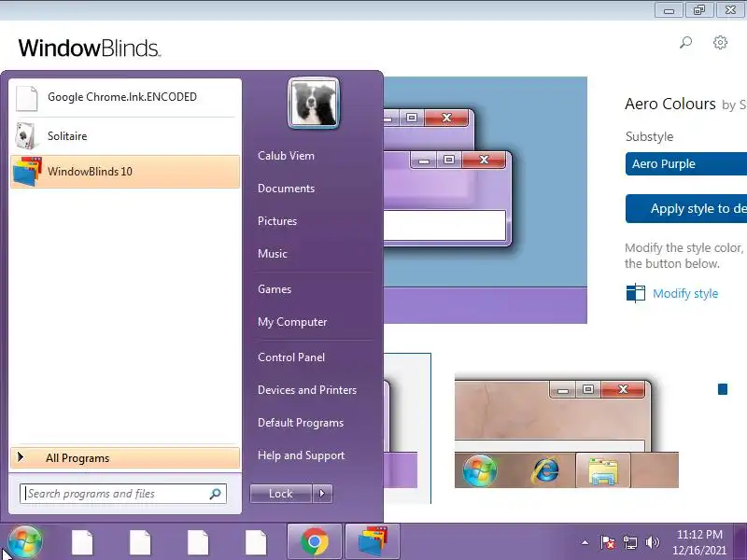This screenshot has width=747, height=560.
Task: Open Documents from Start menu
Action: pyautogui.click(x=286, y=189)
